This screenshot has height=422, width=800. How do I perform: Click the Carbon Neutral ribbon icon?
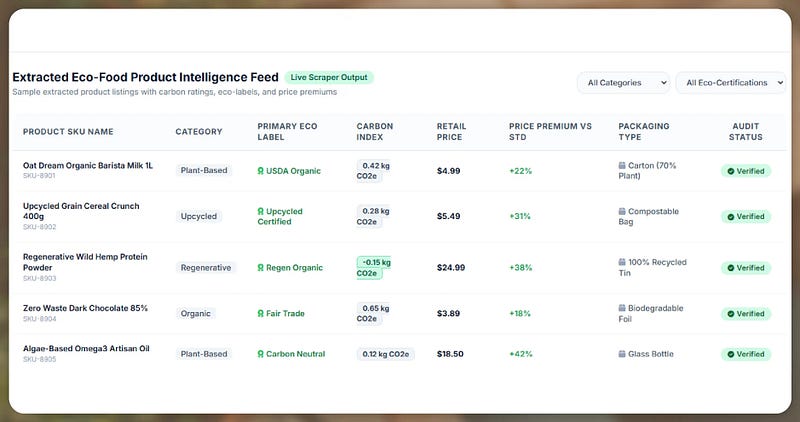260,354
